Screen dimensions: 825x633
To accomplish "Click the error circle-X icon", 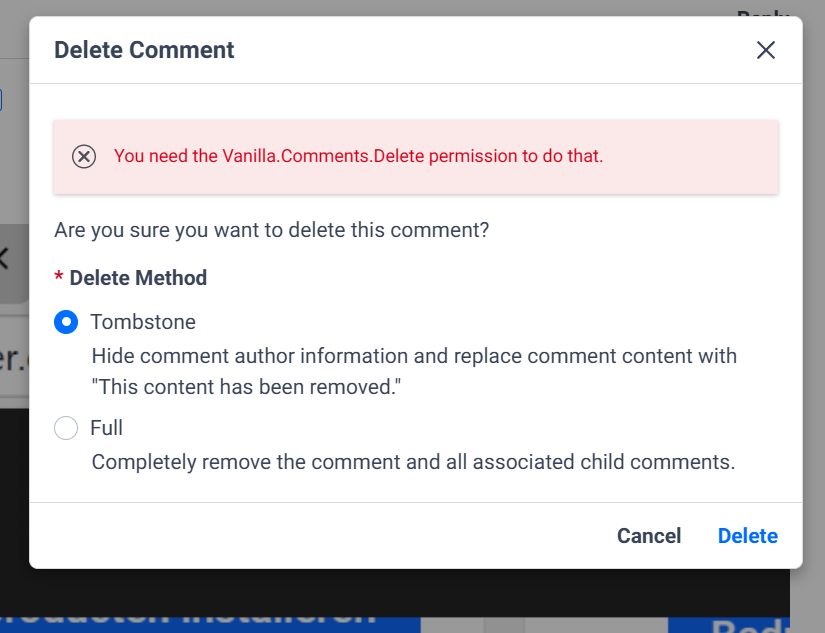I will 84,157.
